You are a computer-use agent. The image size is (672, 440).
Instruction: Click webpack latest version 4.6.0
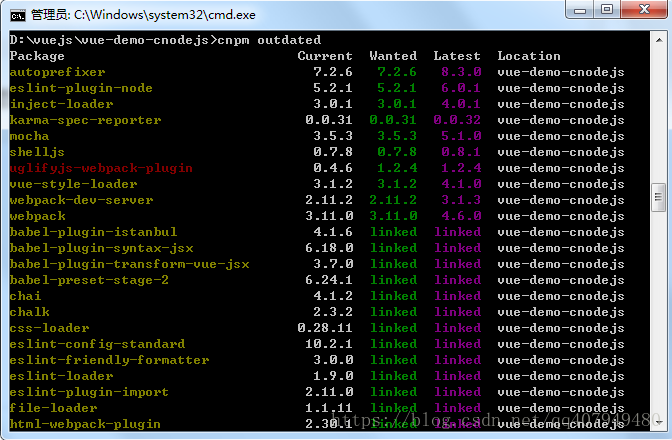461,216
